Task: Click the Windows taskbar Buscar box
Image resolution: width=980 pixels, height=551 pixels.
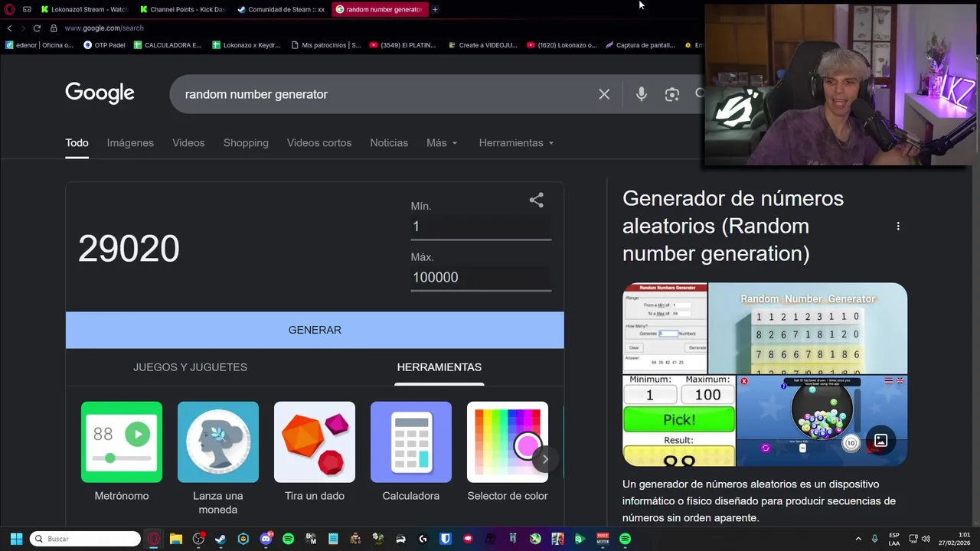Action: (85, 539)
